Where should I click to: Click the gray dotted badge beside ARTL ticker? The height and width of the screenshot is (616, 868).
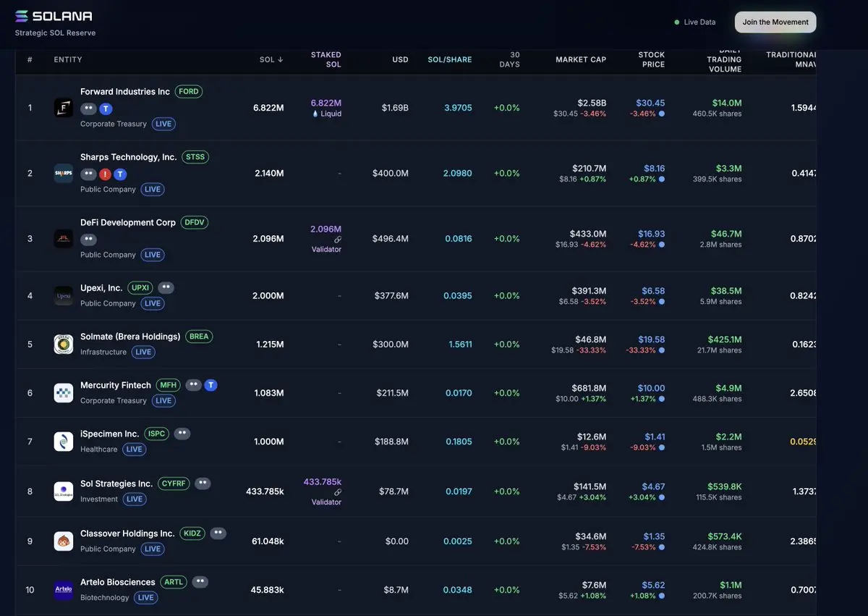tap(200, 582)
